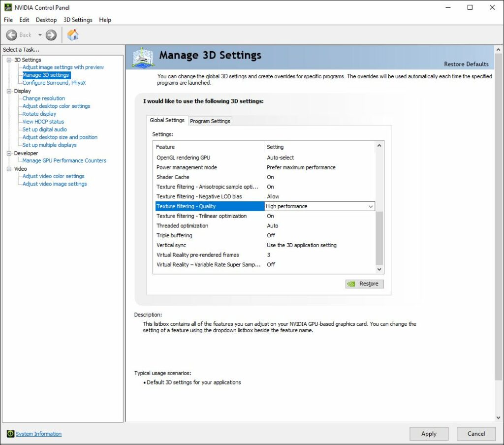Select the Triple buffering row
Image resolution: width=504 pixels, height=445 pixels.
[x=265, y=235]
